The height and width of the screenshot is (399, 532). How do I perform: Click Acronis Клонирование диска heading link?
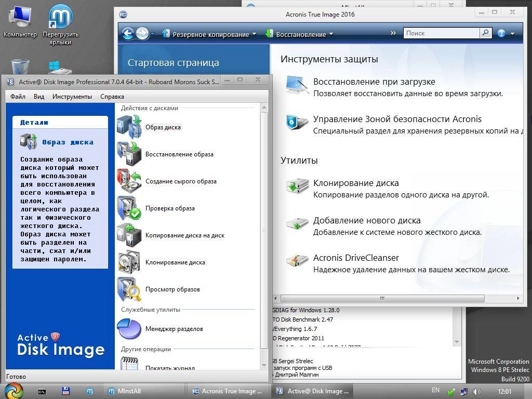(356, 183)
